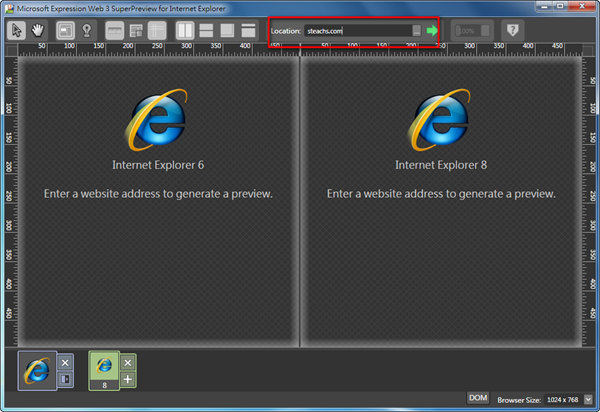Click the Internet Explorer 8 logo
Image resolution: width=600 pixels, height=412 pixels.
click(440, 119)
